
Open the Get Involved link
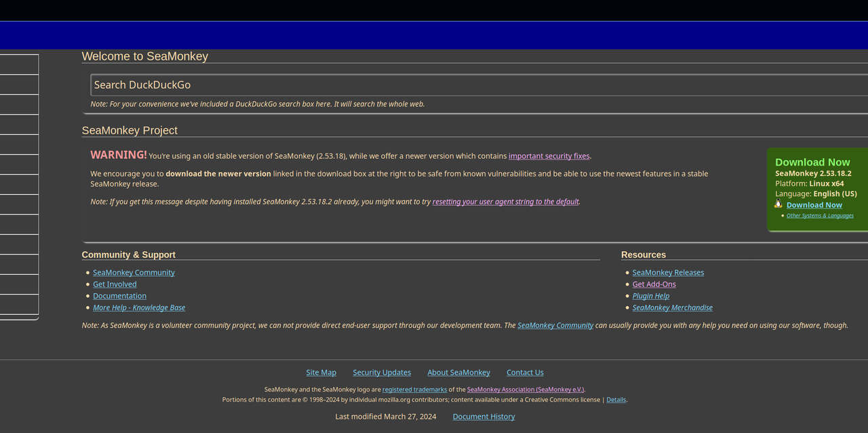point(115,284)
